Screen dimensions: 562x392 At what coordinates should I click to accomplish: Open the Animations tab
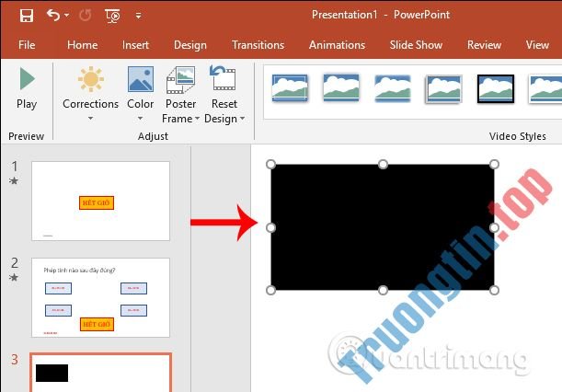click(x=337, y=45)
